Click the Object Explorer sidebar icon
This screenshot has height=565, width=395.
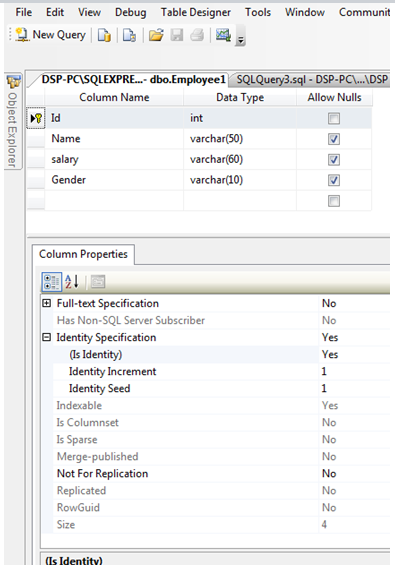(x=14, y=82)
